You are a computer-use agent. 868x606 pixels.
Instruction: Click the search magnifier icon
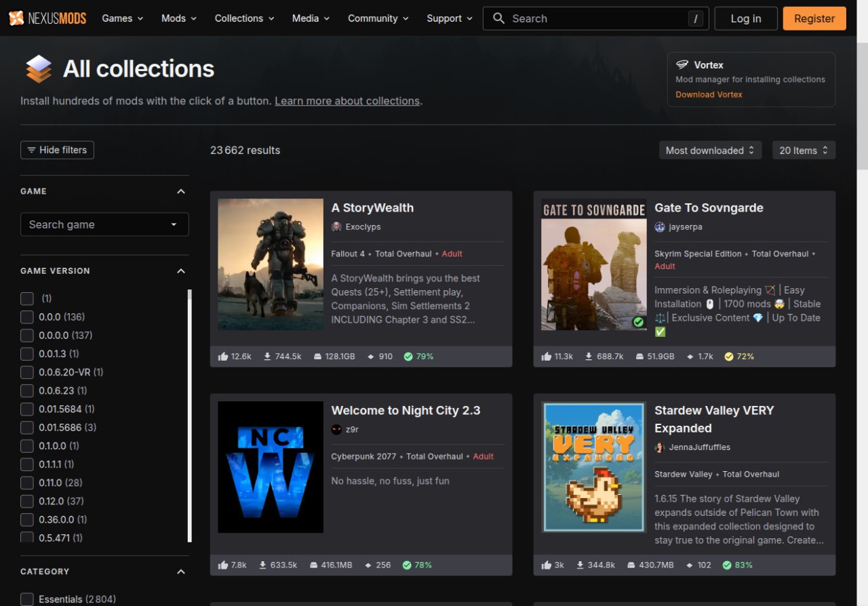click(x=498, y=18)
